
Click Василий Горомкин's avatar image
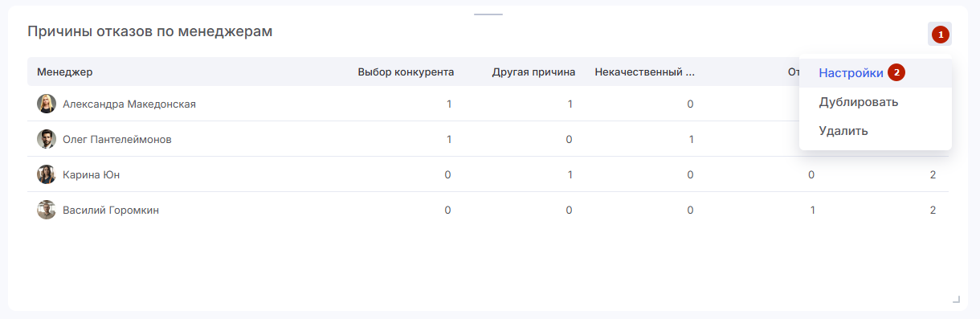pyautogui.click(x=47, y=210)
